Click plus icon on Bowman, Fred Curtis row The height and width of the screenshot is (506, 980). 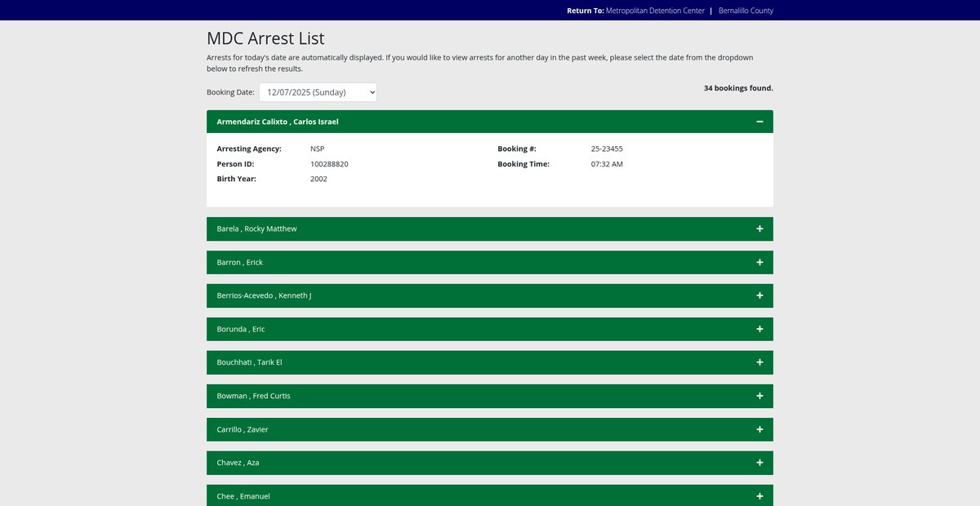point(759,396)
